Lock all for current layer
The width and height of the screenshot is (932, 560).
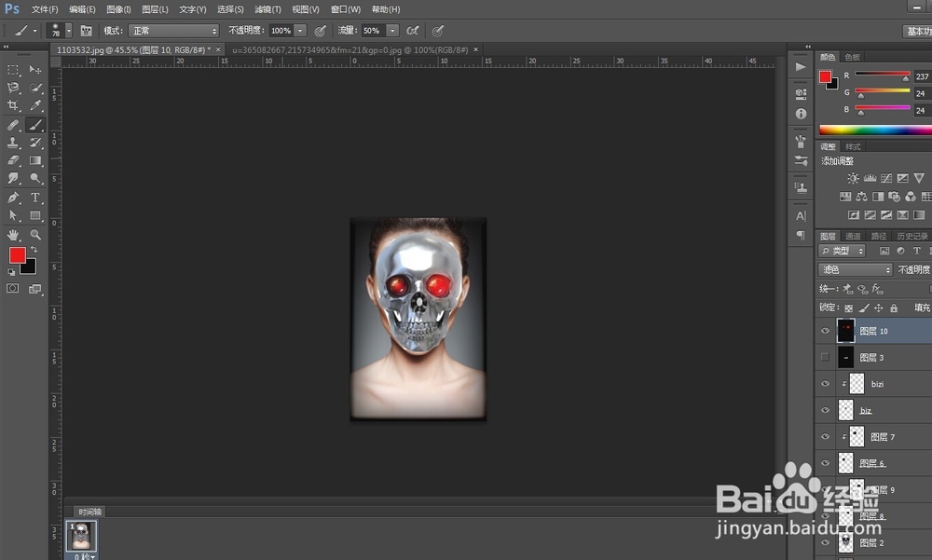coord(894,307)
